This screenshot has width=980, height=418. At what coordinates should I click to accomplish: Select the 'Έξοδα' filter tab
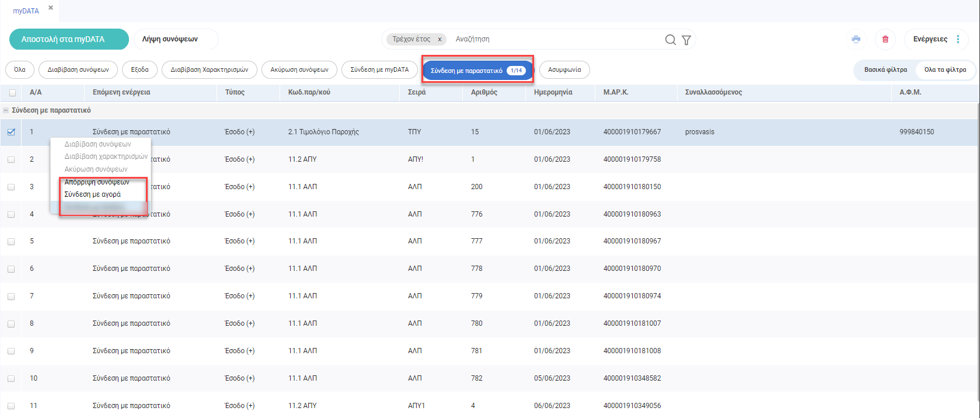139,70
